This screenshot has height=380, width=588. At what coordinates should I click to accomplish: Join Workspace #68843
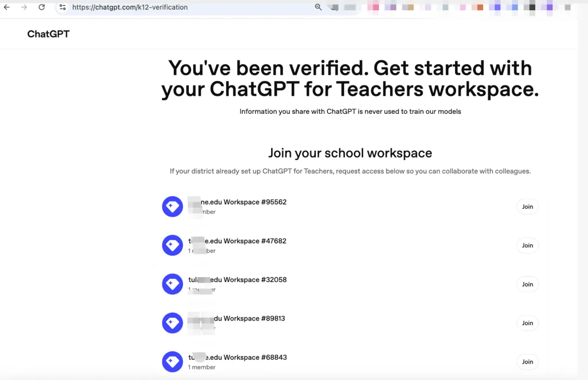coord(527,362)
